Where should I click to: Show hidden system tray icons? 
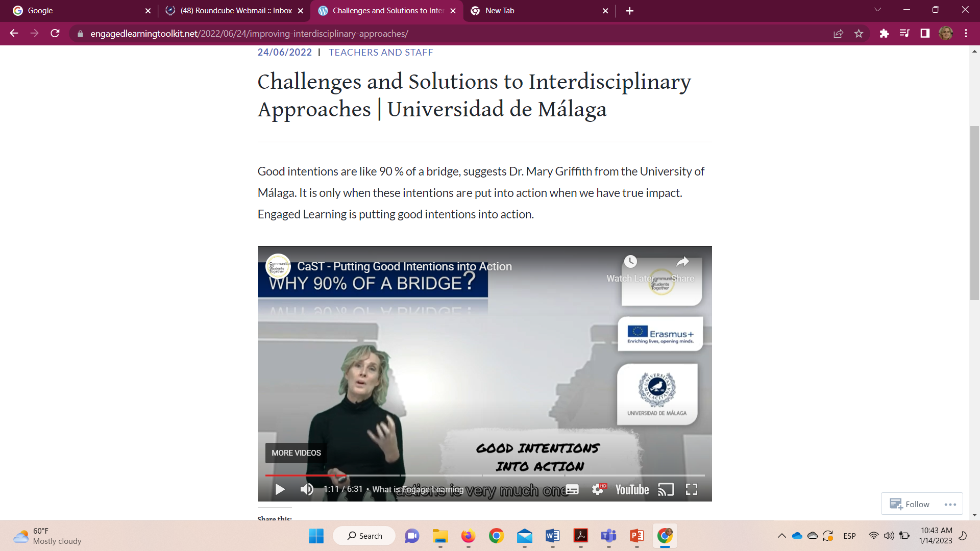pos(781,536)
